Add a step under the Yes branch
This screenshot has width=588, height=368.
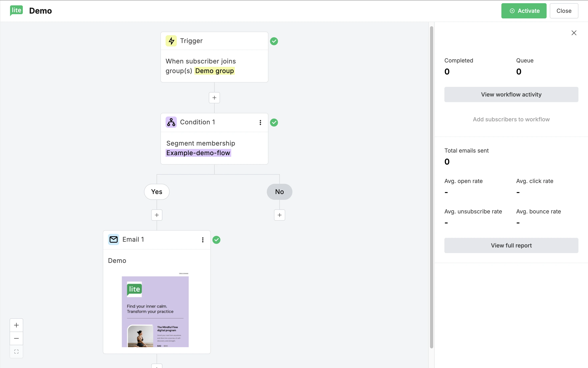(157, 215)
